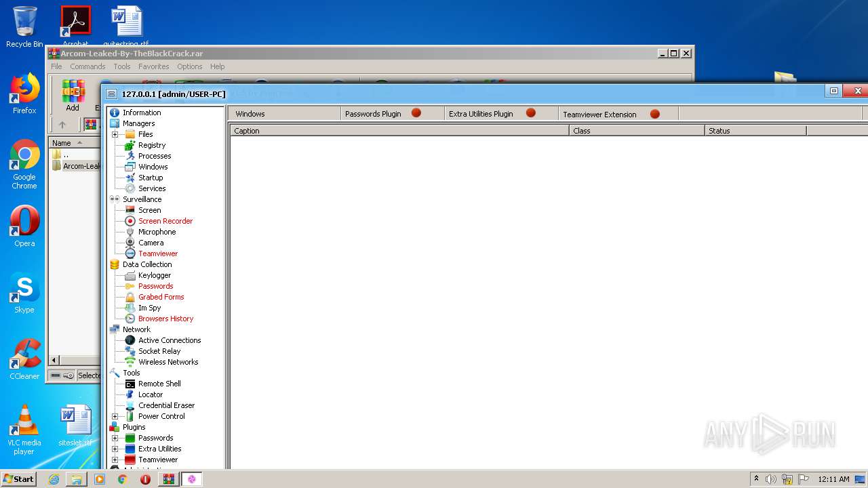Click the Windows Start button
This screenshot has height=488, width=868.
point(19,479)
